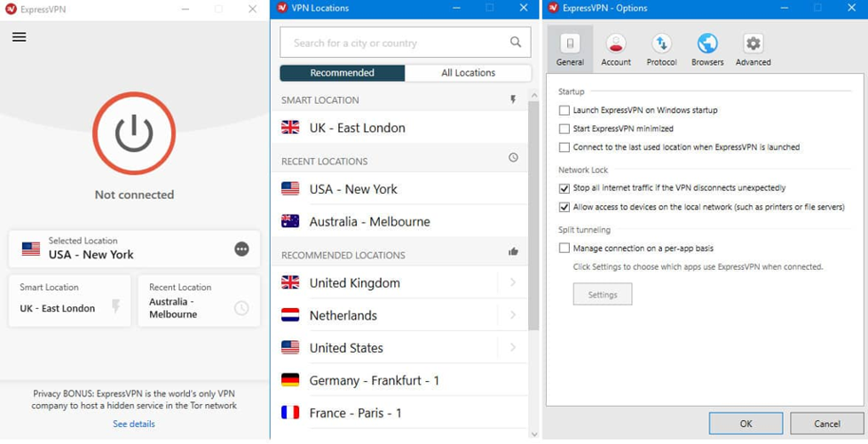Expand the Netherlands server list chevron
Image resolution: width=868 pixels, height=444 pixels.
pos(513,315)
